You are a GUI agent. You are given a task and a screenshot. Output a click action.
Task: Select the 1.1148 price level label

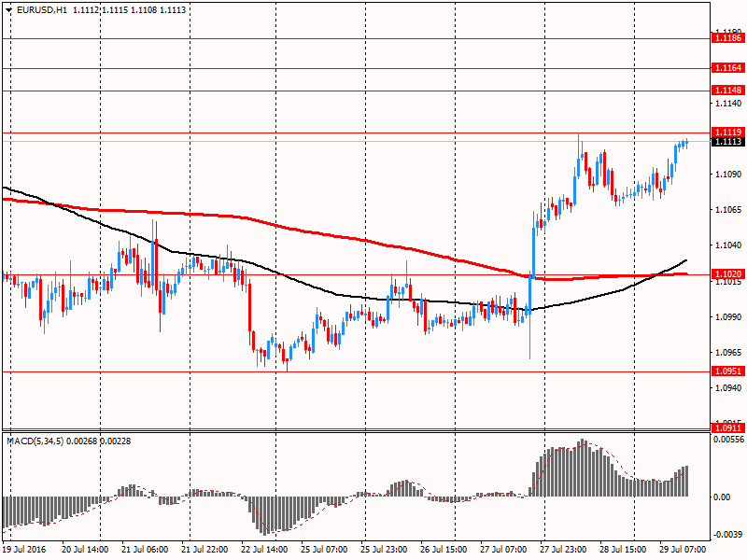tap(727, 90)
